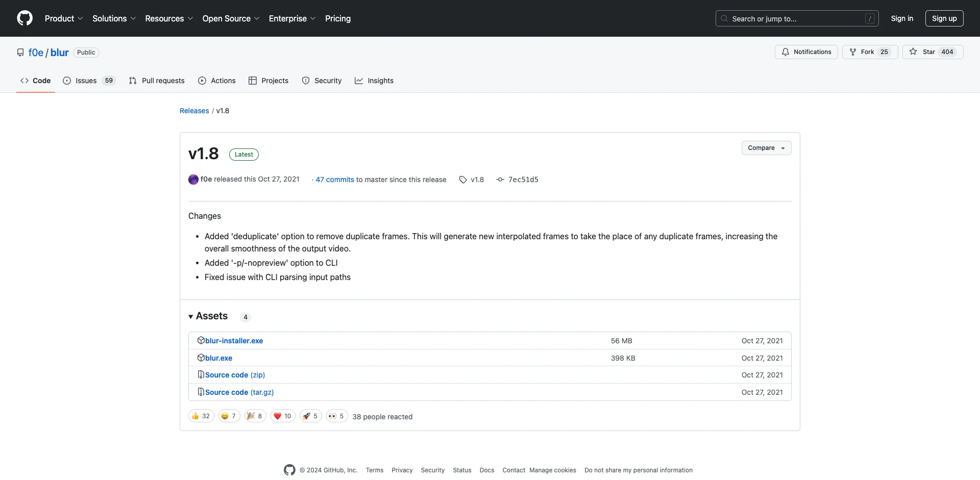Open the Pull requests tab
Viewport: 980px width, 480px height.
157,81
